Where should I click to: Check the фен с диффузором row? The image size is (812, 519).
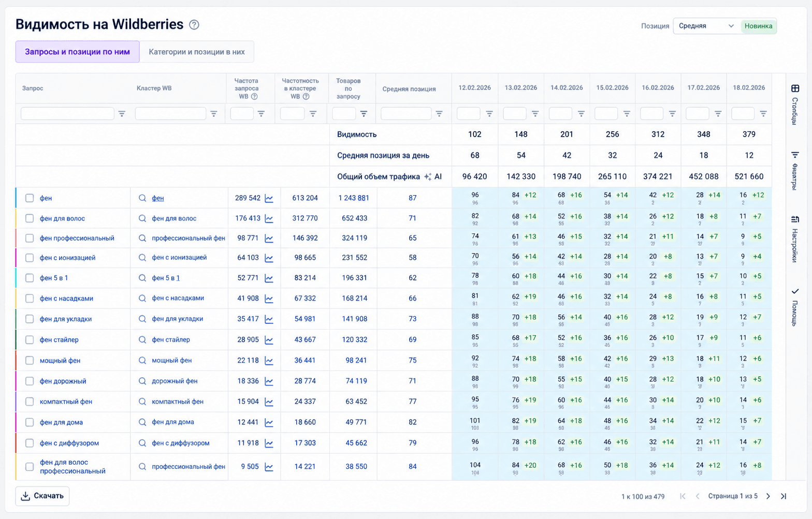[30, 443]
